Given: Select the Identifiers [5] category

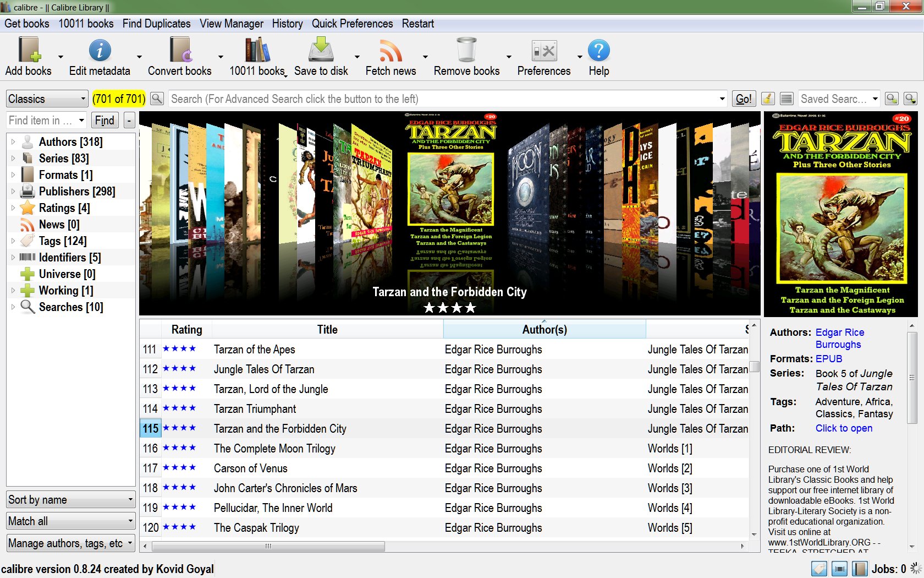Looking at the screenshot, I should tap(70, 257).
